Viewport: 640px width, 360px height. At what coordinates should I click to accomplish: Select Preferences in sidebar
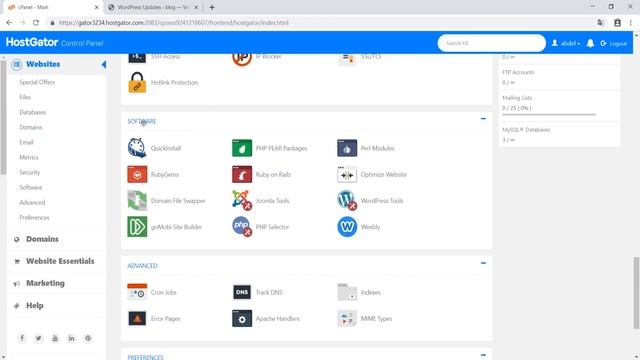click(34, 218)
